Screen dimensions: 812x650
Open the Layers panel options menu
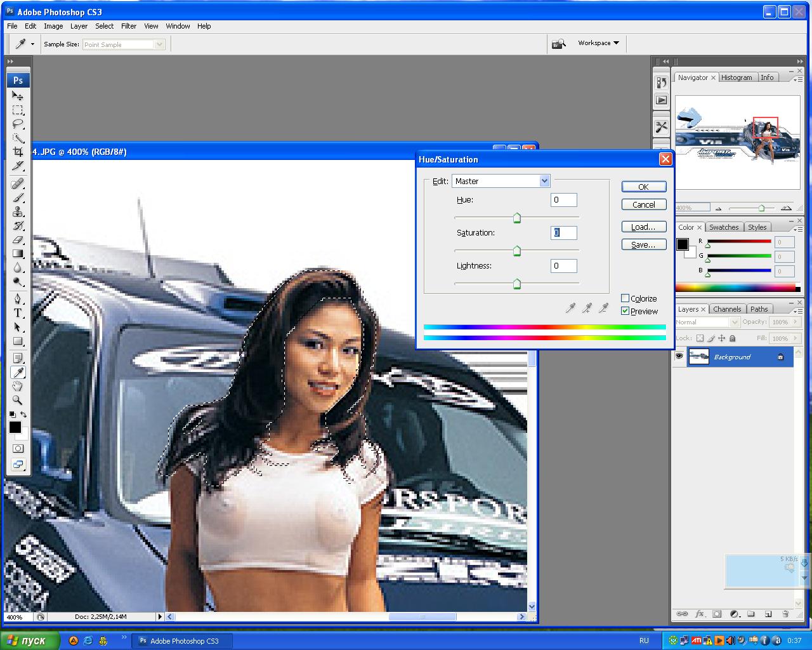point(797,310)
